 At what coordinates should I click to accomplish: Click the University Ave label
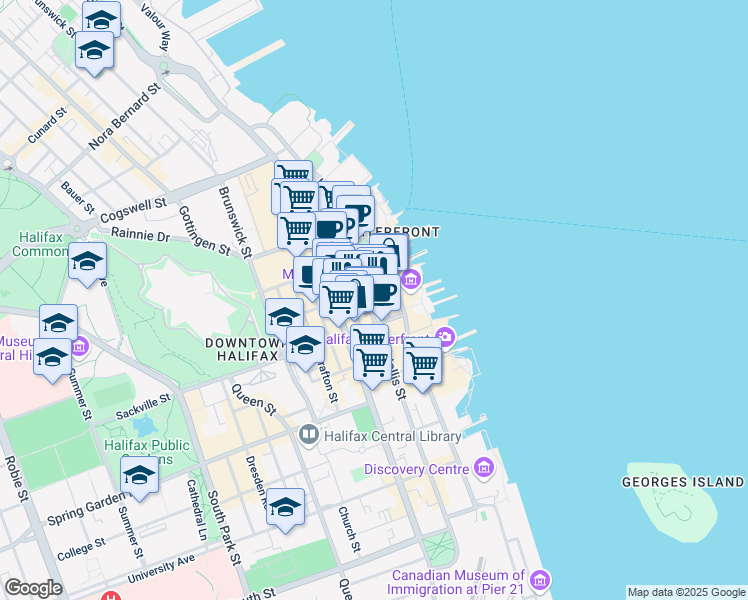tap(161, 569)
